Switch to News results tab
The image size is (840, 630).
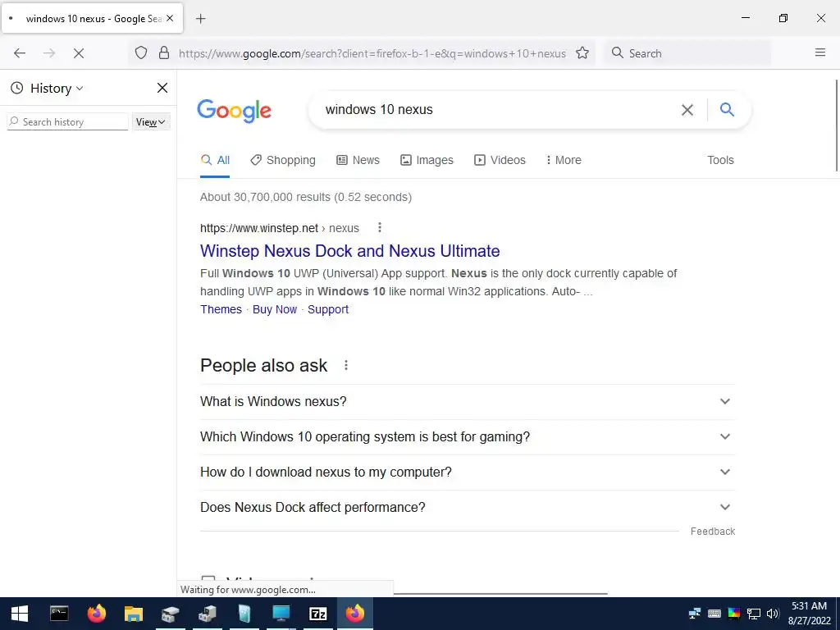(x=358, y=160)
